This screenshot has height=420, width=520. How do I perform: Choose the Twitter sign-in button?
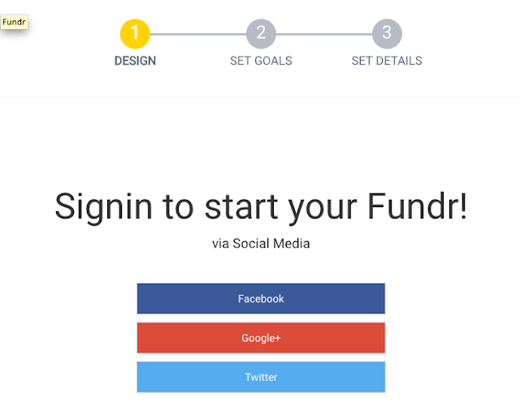pos(261,377)
